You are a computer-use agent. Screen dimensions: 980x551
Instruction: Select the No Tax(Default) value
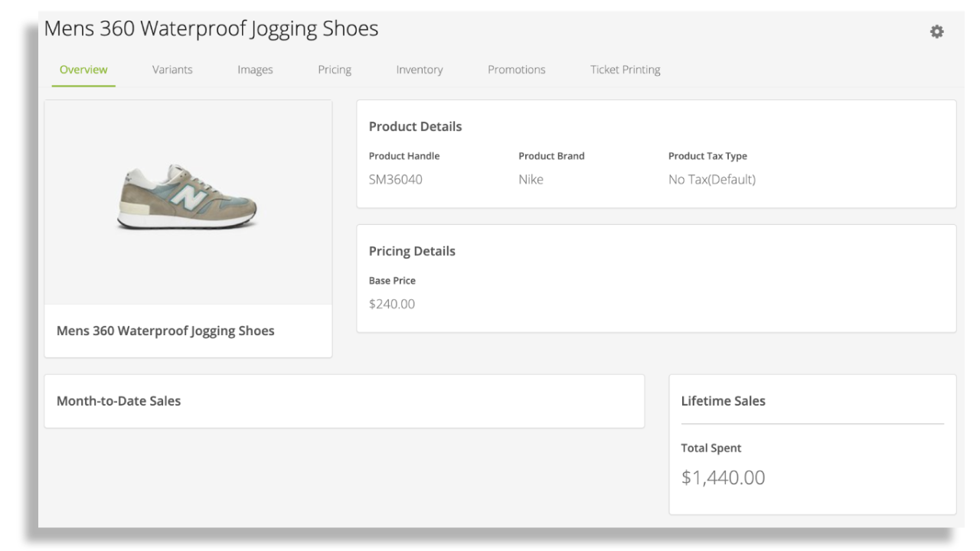[x=712, y=180]
